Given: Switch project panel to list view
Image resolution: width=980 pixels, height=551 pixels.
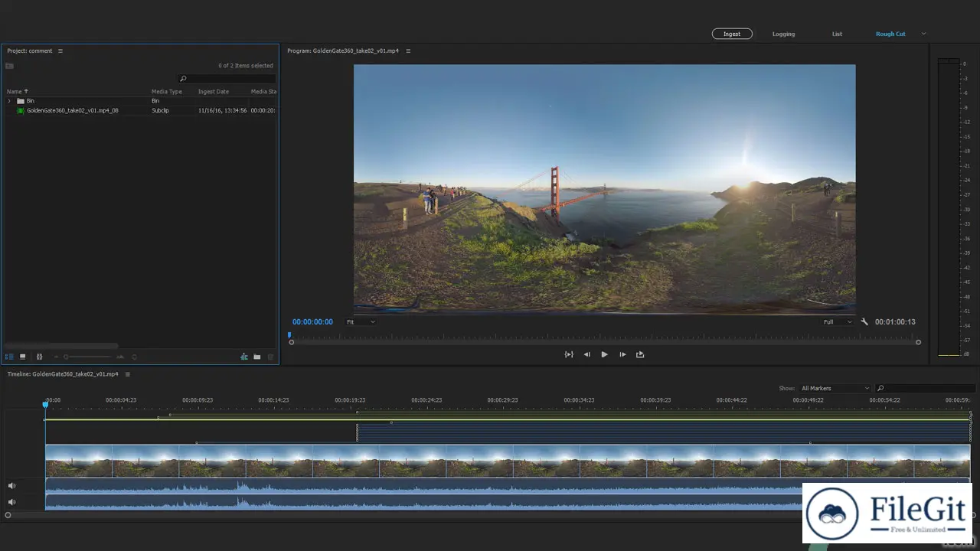Looking at the screenshot, I should point(9,357).
